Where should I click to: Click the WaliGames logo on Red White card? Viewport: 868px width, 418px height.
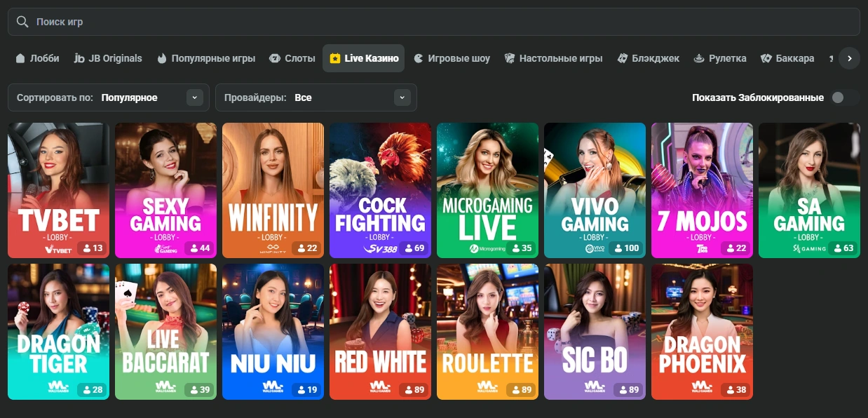point(380,387)
